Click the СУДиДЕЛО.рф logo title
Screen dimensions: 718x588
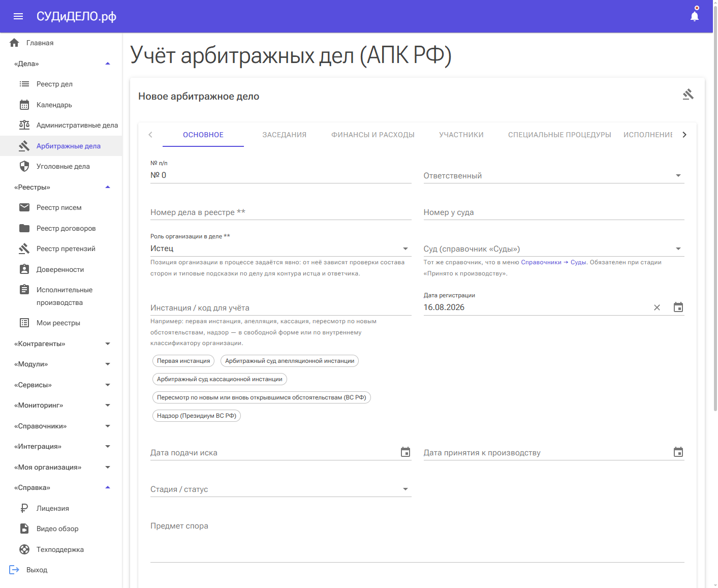tap(76, 16)
